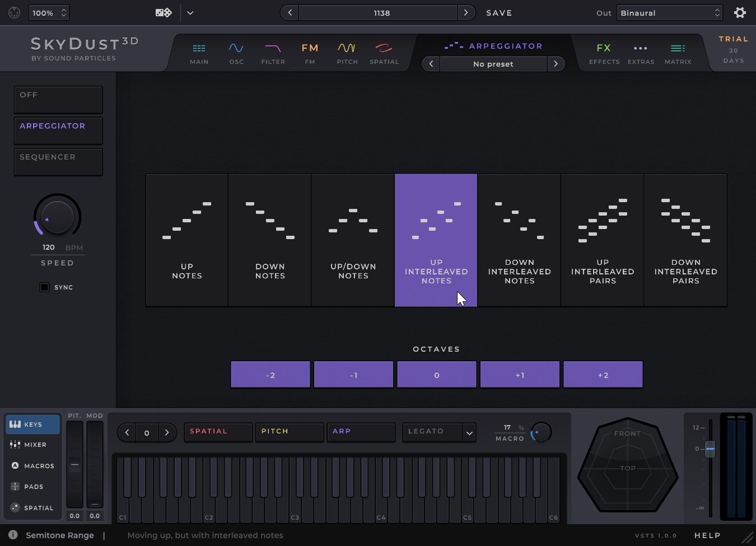
Task: Click the ARPEGGIATOR header tab
Action: pos(493,46)
